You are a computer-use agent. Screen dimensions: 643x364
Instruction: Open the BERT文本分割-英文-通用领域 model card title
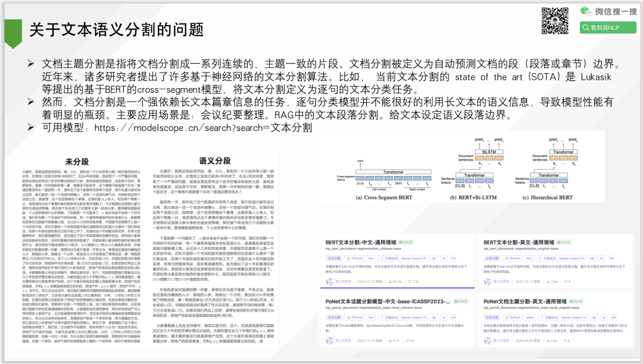pyautogui.click(x=519, y=243)
